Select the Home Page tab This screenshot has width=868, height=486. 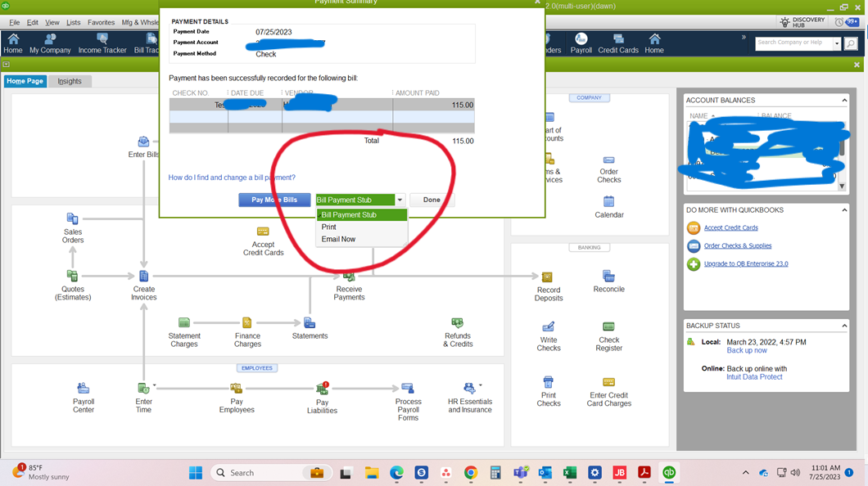coord(25,81)
